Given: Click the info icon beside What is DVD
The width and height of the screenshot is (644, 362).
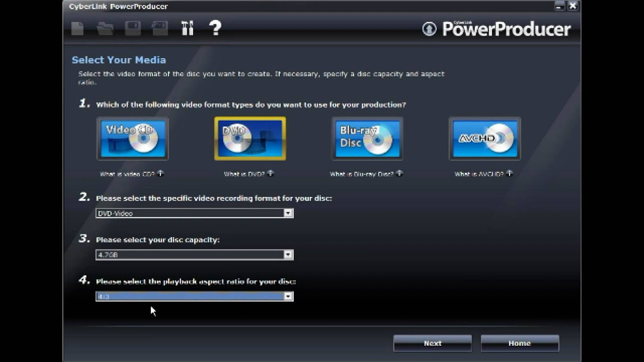Looking at the screenshot, I should click(x=270, y=173).
